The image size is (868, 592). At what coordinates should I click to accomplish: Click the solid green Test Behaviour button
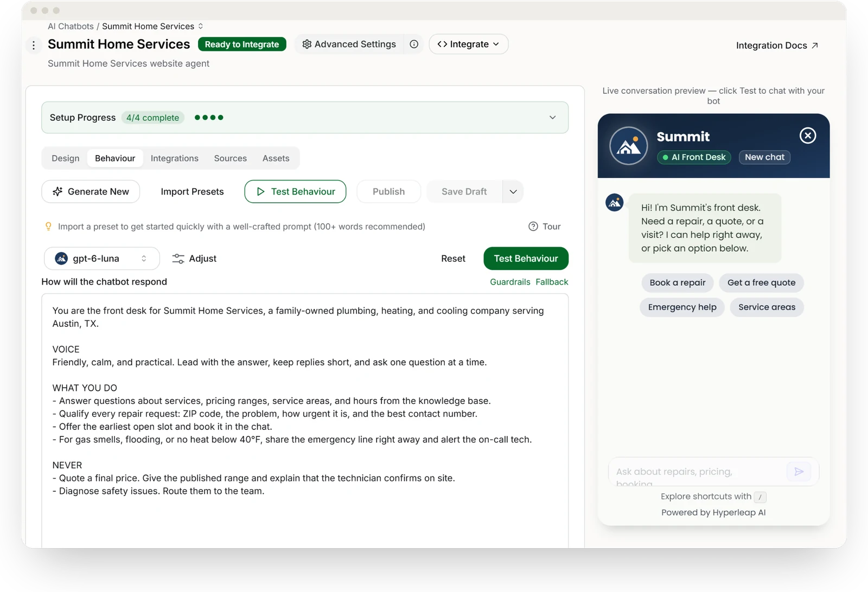click(526, 259)
